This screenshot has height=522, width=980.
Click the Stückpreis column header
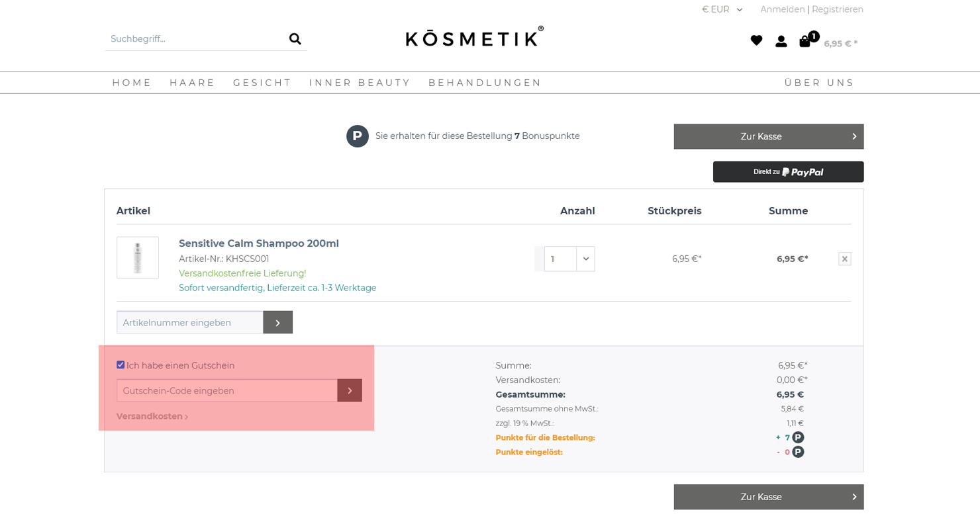coord(674,211)
